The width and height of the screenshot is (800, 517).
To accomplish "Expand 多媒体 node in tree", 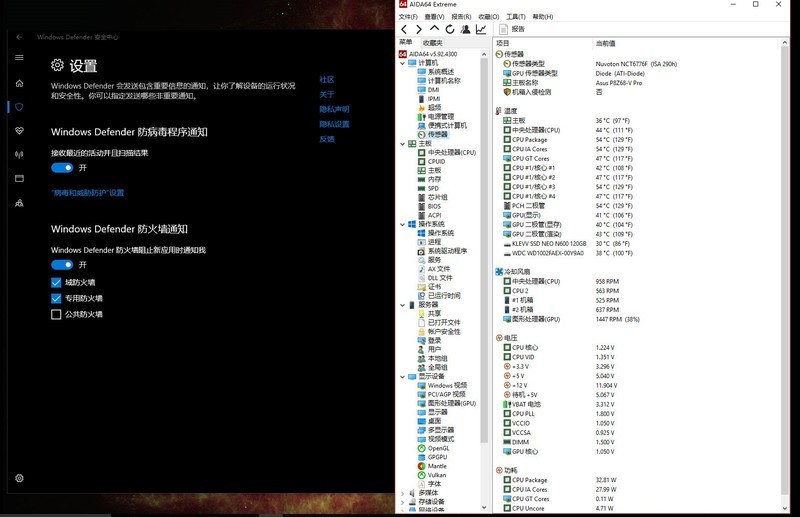I will click(403, 493).
